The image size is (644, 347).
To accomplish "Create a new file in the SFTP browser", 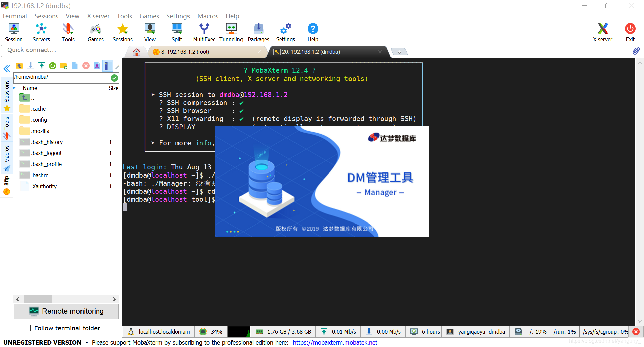I will pyautogui.click(x=75, y=66).
